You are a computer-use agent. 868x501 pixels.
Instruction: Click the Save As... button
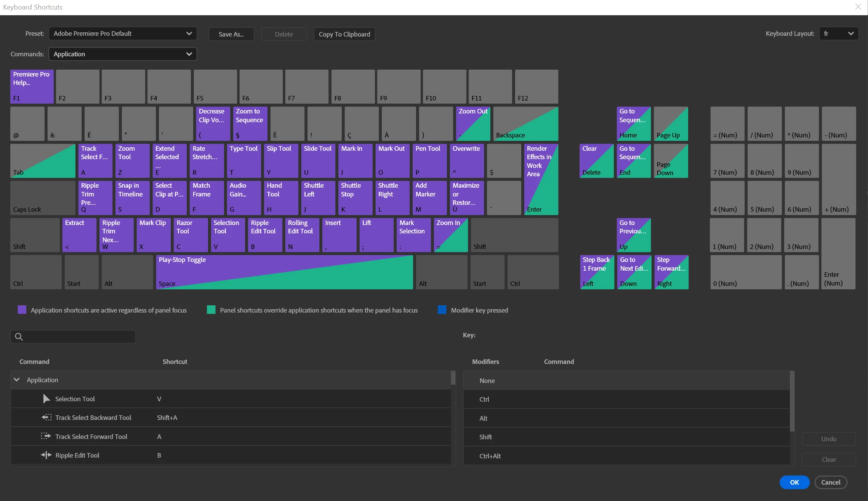pos(231,34)
